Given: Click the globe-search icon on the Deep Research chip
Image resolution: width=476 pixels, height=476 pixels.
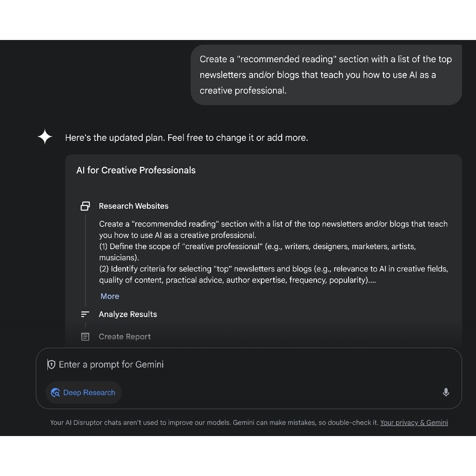Looking at the screenshot, I should point(55,392).
